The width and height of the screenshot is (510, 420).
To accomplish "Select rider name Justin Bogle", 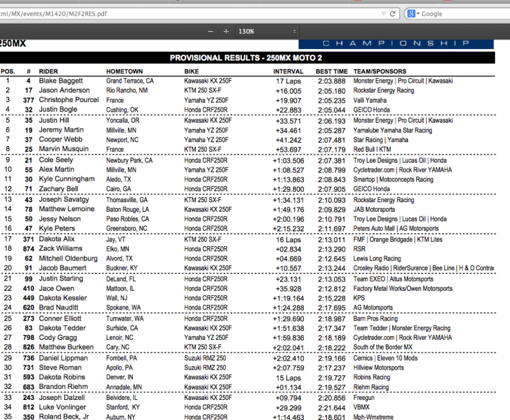I will (58, 110).
